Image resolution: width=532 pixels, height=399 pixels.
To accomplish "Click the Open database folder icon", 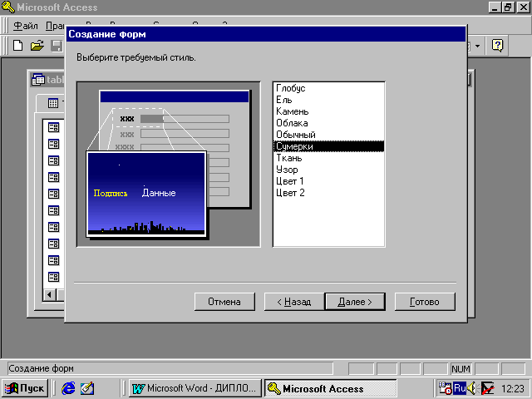I will point(37,45).
